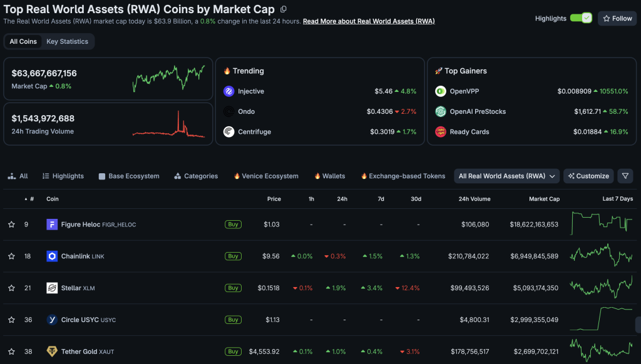Toggle the Highlights switch
This screenshot has width=641, height=364.
point(581,18)
